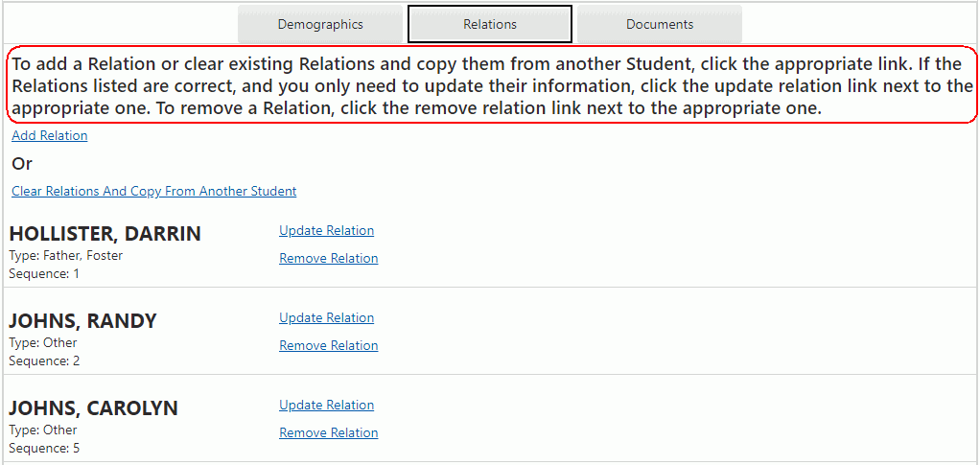
Task: Open the Documents tab
Action: tap(659, 24)
